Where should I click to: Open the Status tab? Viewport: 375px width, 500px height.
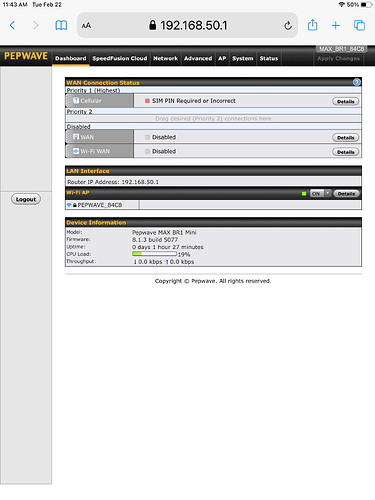pyautogui.click(x=269, y=58)
